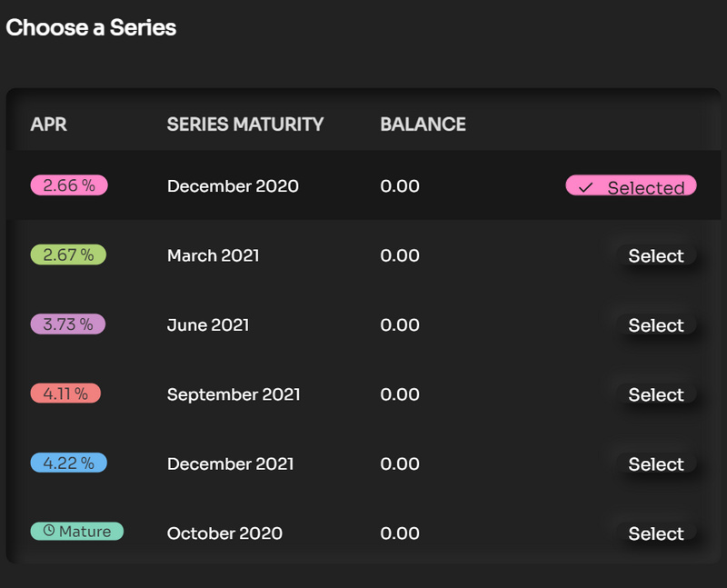Select the mature October 2020 series

click(x=655, y=533)
